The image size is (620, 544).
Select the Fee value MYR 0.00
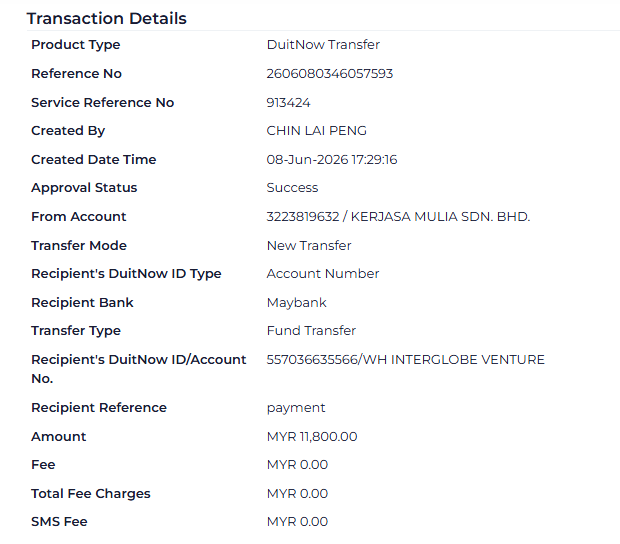click(x=297, y=465)
